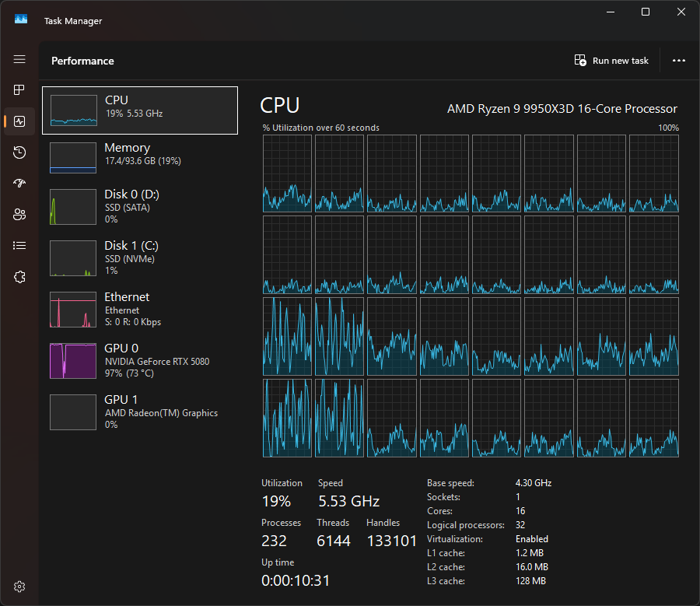The height and width of the screenshot is (606, 700).
Task: Open GPU 1 AMD Radeon Graphics
Action: pyautogui.click(x=140, y=412)
